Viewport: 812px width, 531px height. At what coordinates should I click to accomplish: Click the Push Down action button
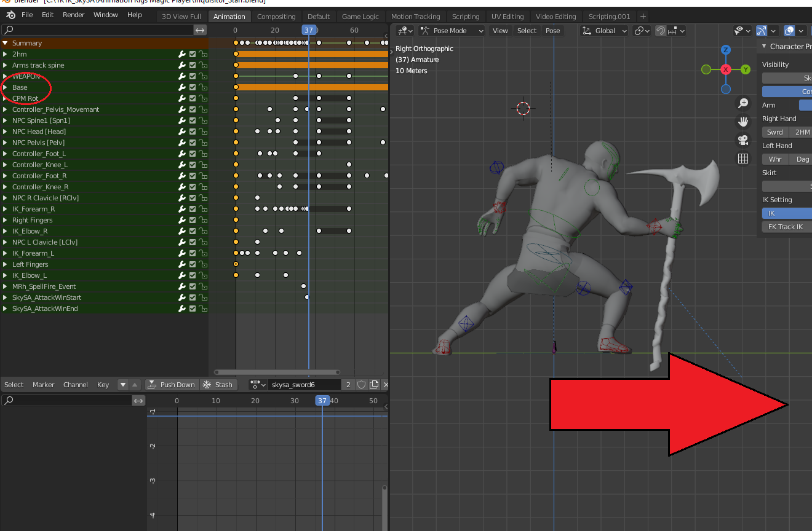(171, 385)
